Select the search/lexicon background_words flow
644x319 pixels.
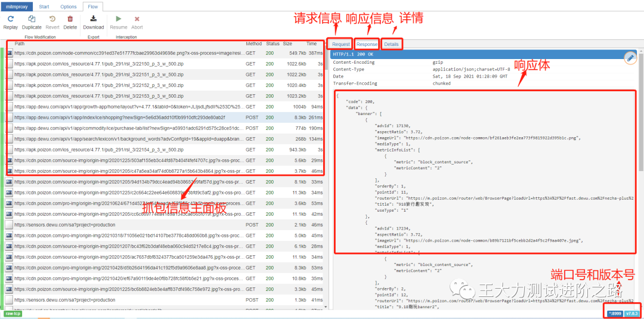(x=165, y=139)
